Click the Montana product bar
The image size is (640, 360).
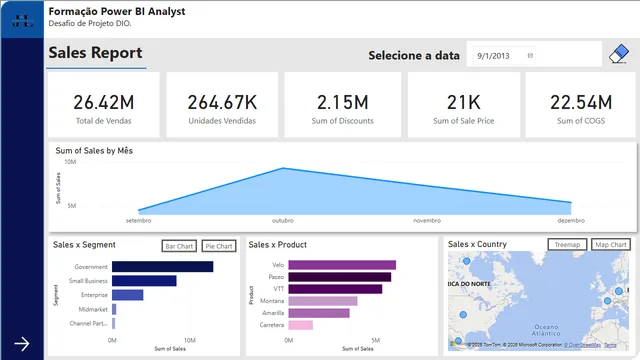coord(323,301)
